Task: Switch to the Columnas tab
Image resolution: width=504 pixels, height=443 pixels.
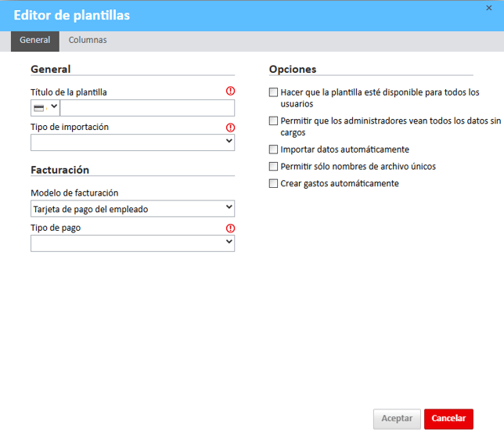Action: (88, 40)
